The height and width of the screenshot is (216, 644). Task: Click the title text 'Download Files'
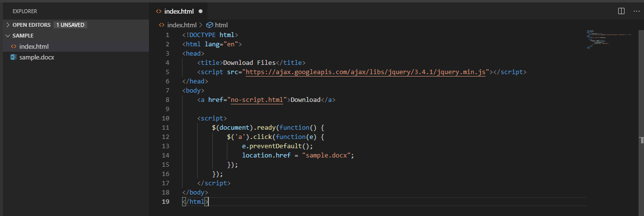(249, 62)
